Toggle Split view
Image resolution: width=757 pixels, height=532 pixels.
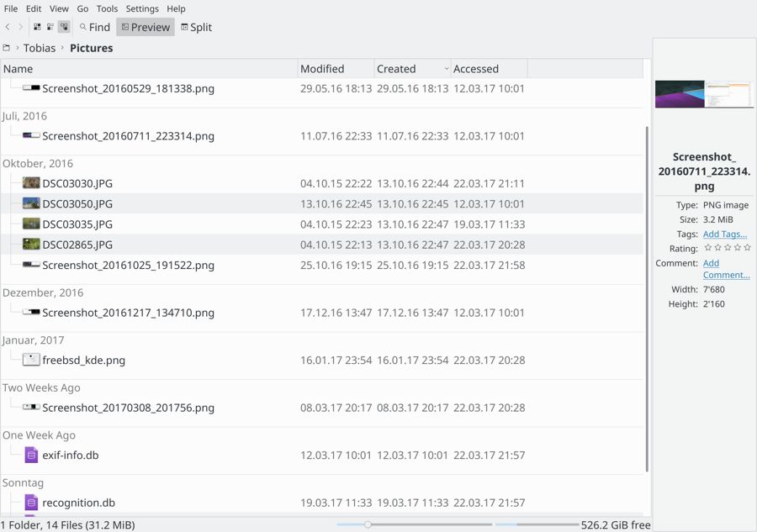[x=197, y=27]
